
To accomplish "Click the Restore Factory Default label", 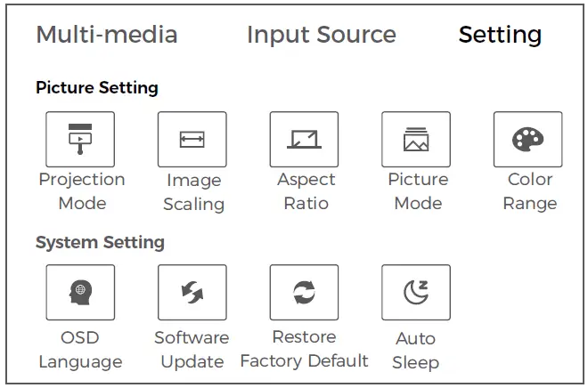I will coord(304,349).
